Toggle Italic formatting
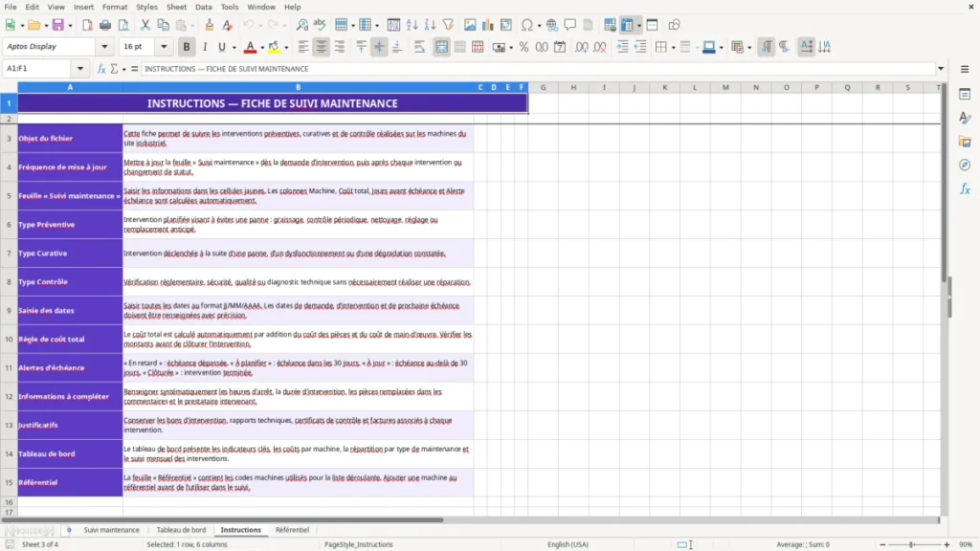Viewport: 980px width, 551px height. click(205, 47)
